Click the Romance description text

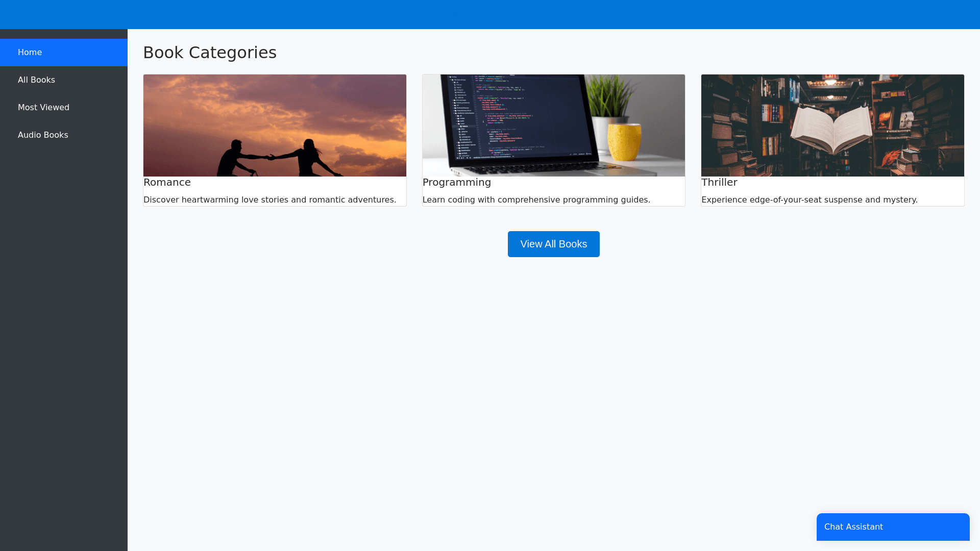click(269, 200)
